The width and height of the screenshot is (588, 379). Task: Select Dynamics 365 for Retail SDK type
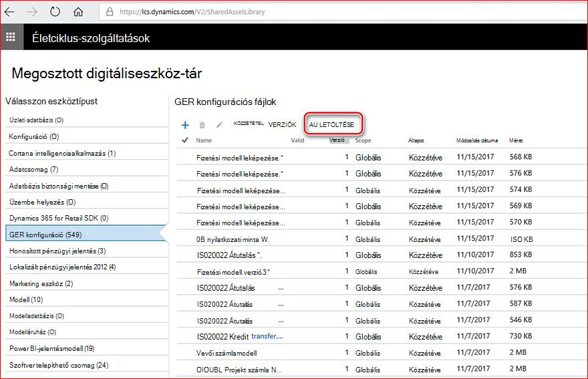click(87, 218)
